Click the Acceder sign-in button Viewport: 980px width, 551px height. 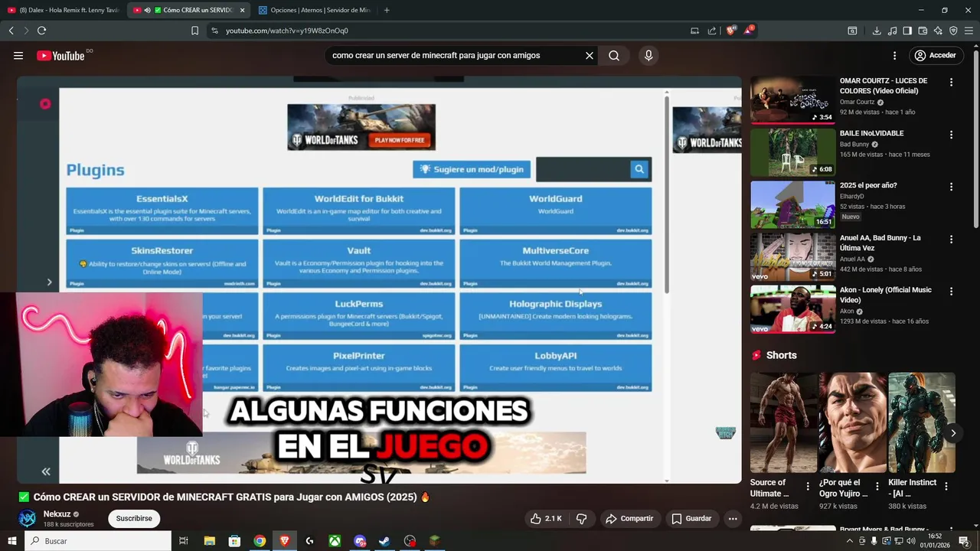point(935,56)
